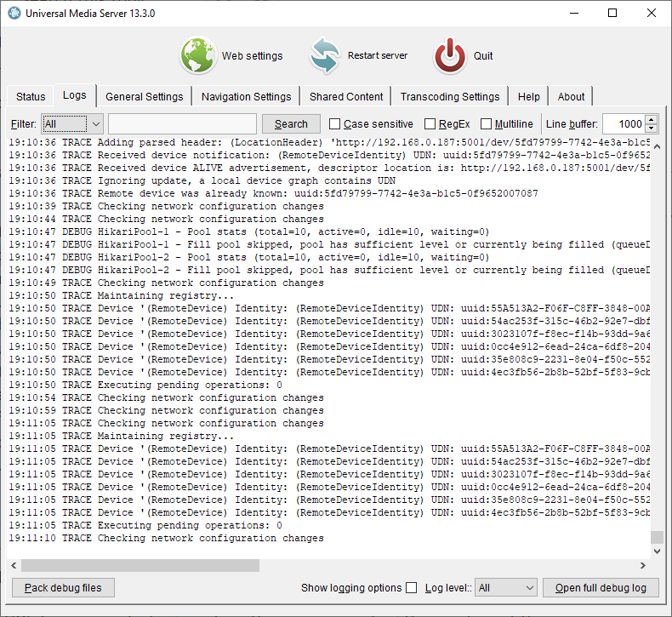This screenshot has height=617, width=672.
Task: Click the Line buffer value field
Action: click(624, 124)
